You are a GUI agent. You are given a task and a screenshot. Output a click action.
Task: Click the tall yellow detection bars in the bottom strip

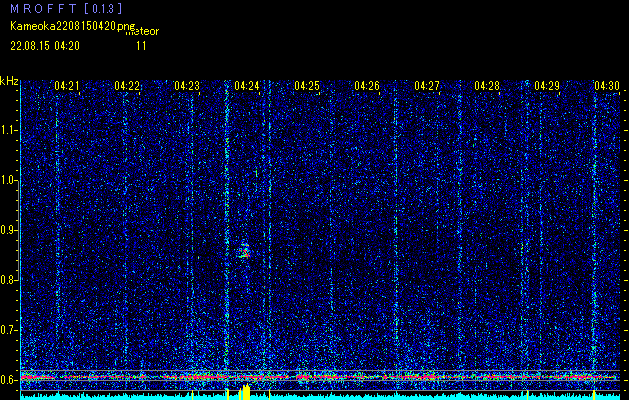click(244, 392)
